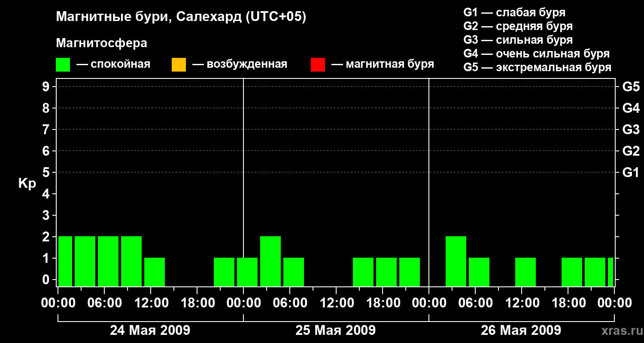Click the first Kp 2 bar on 24 May
Image resolution: width=644 pixels, height=343 pixels.
[65, 261]
